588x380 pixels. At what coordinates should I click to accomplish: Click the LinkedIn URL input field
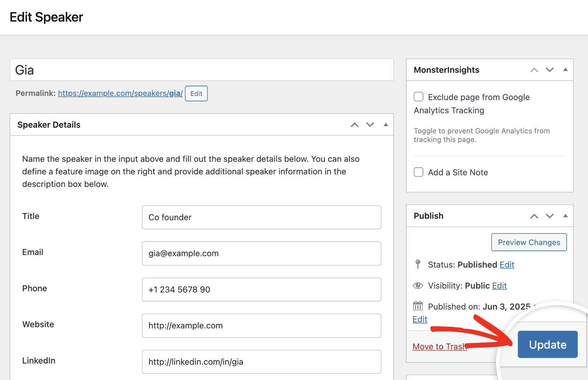tap(262, 362)
